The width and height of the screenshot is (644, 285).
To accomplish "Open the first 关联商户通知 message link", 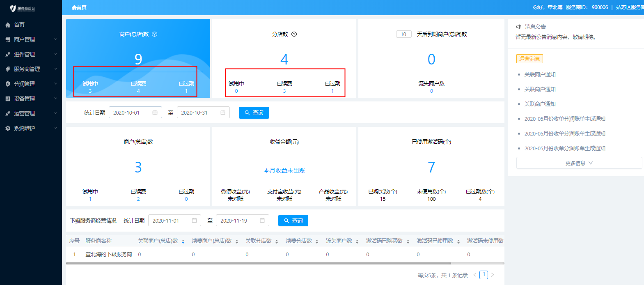I will click(540, 74).
